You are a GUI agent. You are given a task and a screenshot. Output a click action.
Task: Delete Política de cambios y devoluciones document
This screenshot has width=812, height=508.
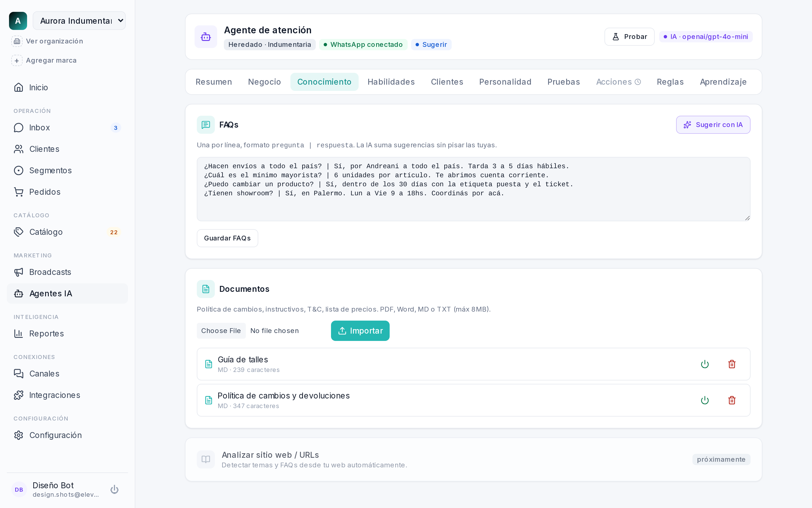point(732,400)
